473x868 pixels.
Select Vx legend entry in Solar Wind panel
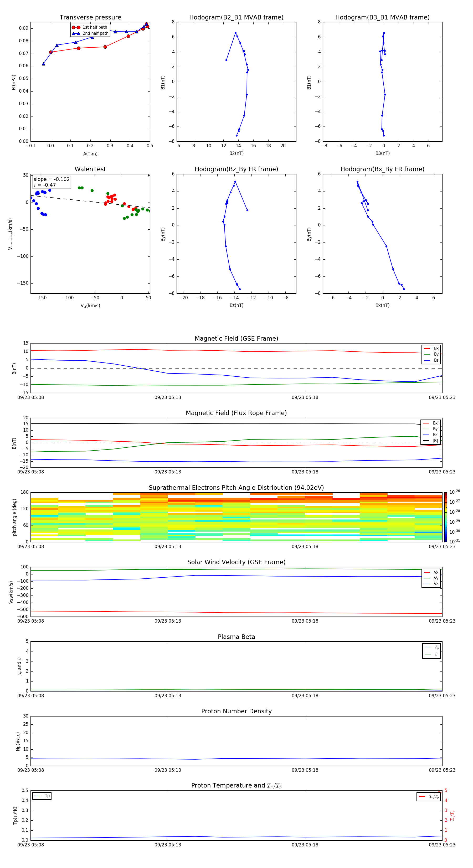pyautogui.click(x=431, y=572)
